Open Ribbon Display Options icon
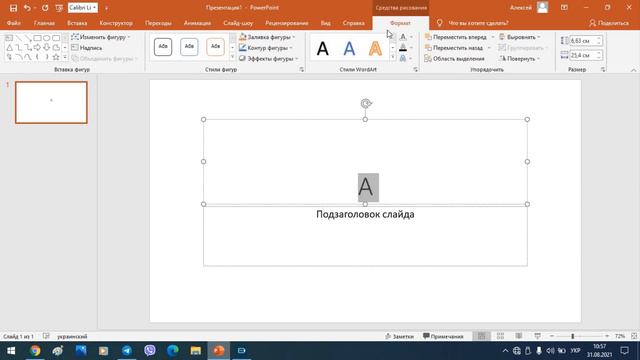This screenshot has width=640, height=360. [564, 8]
